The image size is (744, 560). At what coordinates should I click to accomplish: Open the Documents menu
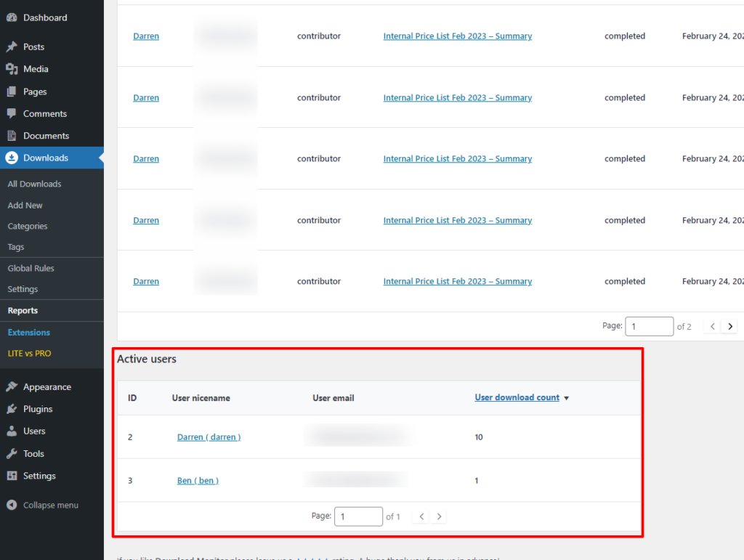click(46, 136)
